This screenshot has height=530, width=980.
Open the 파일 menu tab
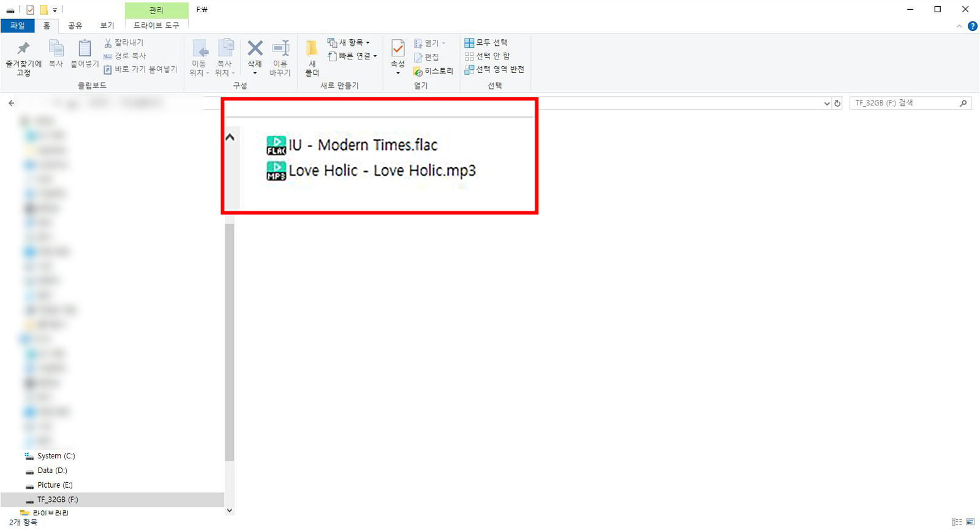(x=17, y=25)
